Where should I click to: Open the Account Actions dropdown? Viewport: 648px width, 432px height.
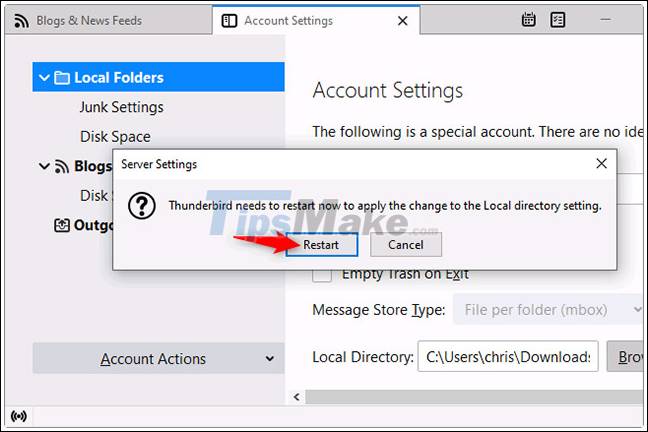click(x=158, y=358)
